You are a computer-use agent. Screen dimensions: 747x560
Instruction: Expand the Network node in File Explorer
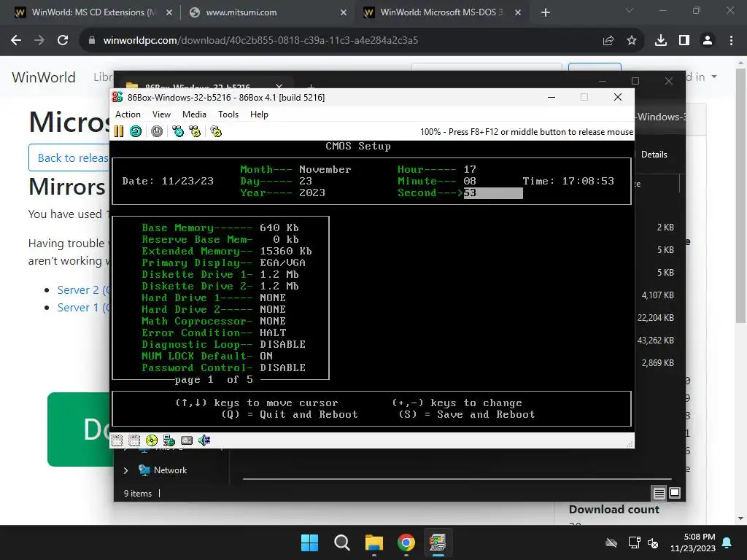coord(125,470)
